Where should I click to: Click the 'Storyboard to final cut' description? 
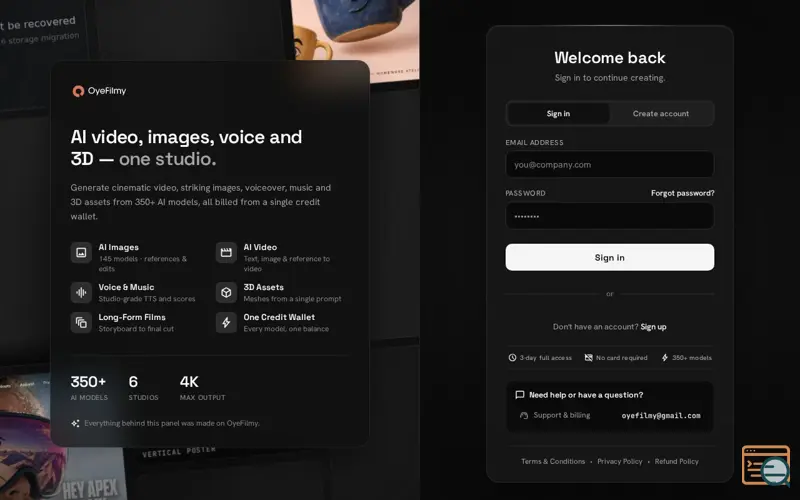[x=136, y=329]
